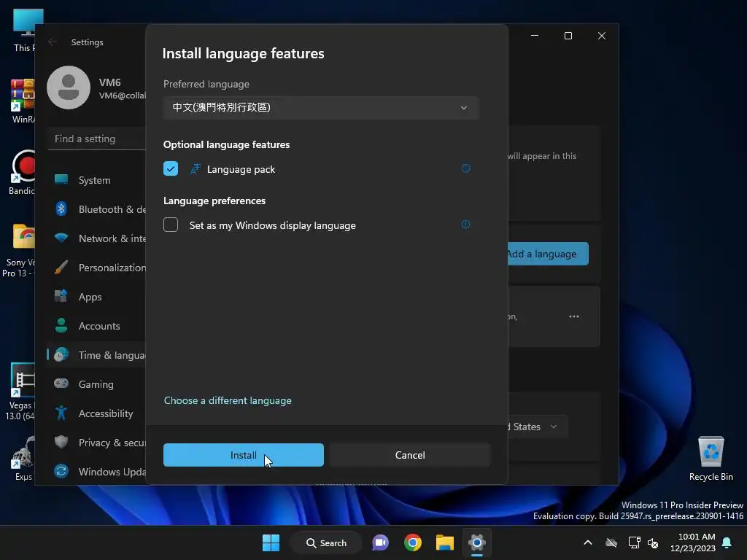Click the network display tray icon

pyautogui.click(x=634, y=542)
